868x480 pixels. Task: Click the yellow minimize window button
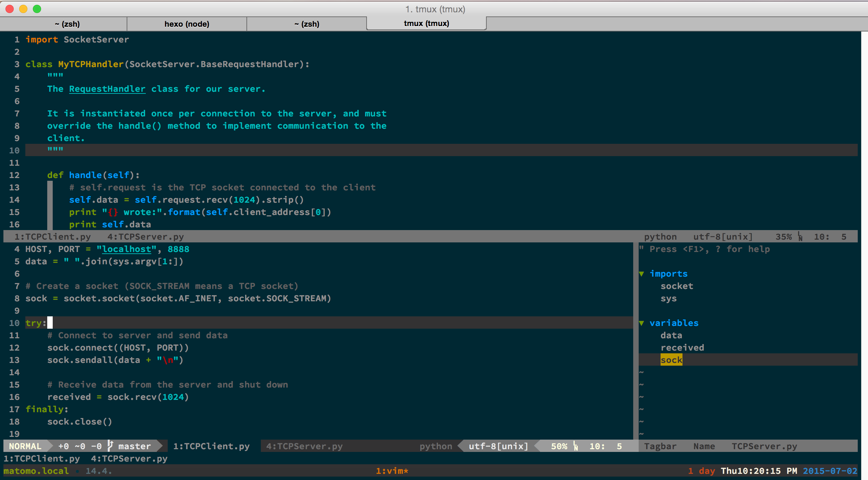coord(23,9)
